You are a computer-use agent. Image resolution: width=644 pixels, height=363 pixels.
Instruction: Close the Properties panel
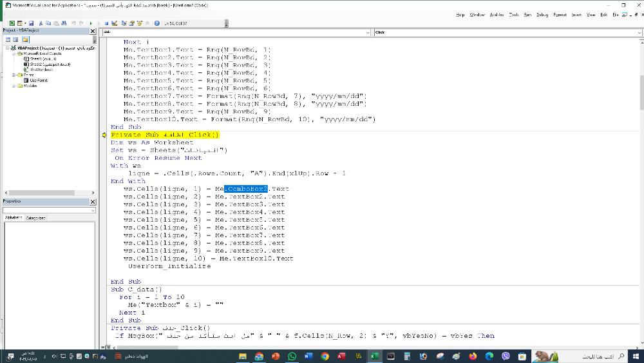(x=93, y=201)
